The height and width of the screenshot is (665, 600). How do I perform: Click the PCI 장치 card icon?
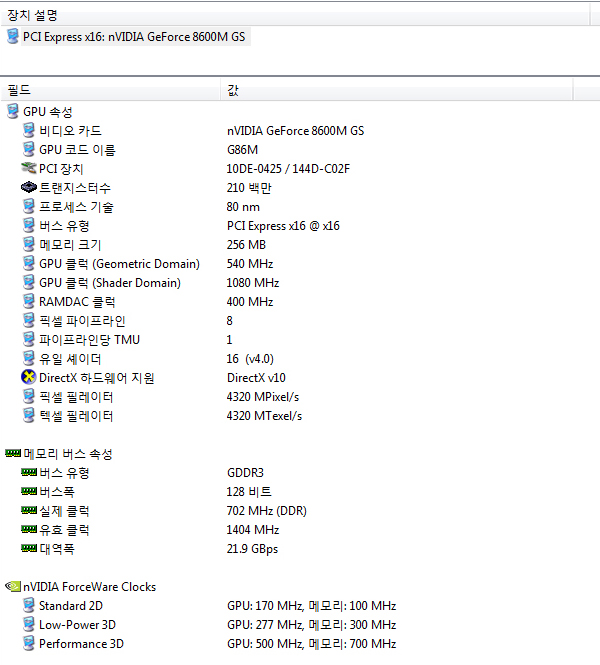[29, 168]
